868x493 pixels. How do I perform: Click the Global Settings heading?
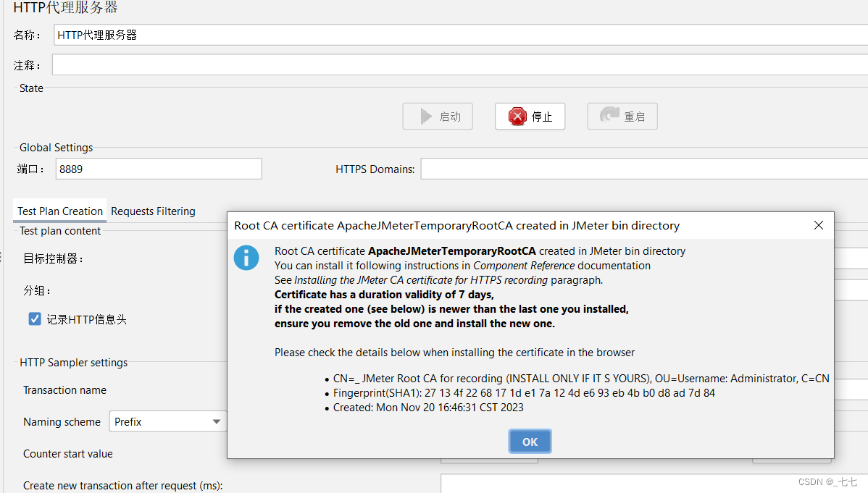pyautogui.click(x=56, y=148)
